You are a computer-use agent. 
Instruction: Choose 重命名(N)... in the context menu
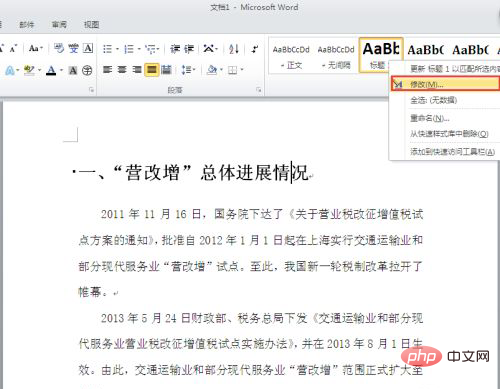coord(445,118)
